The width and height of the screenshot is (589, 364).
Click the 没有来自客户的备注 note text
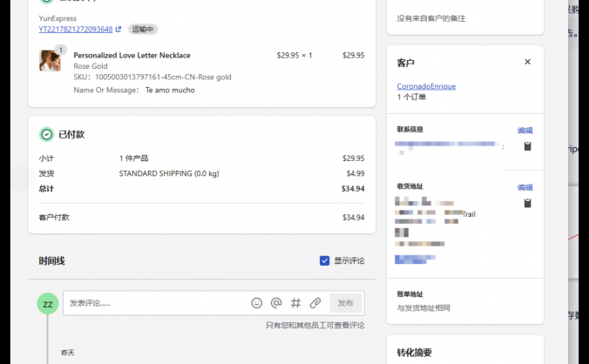click(x=431, y=18)
